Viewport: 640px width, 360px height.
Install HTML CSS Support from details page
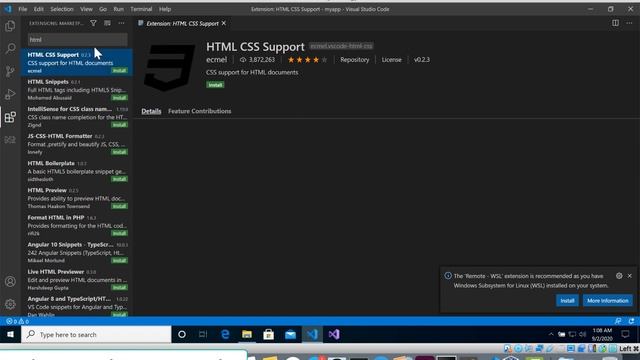[215, 85]
